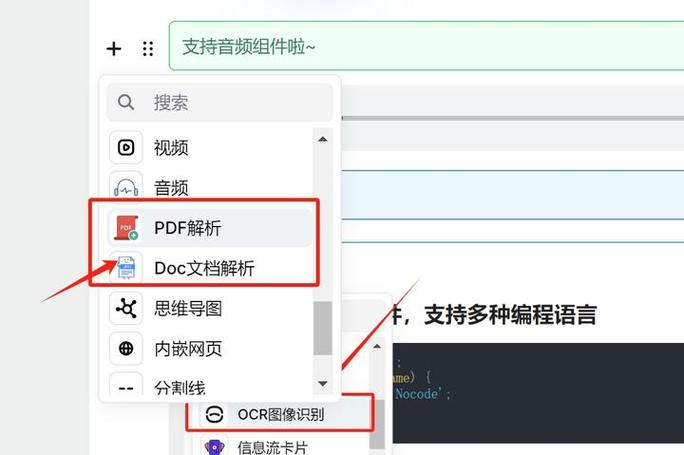This screenshot has height=455, width=684.
Task: Click the menu scrollbar up arrow
Action: point(323,139)
